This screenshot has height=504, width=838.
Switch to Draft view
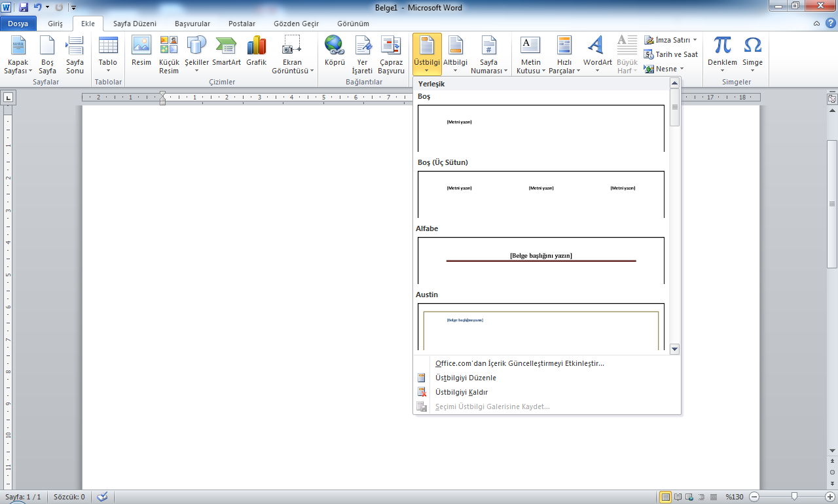click(714, 497)
